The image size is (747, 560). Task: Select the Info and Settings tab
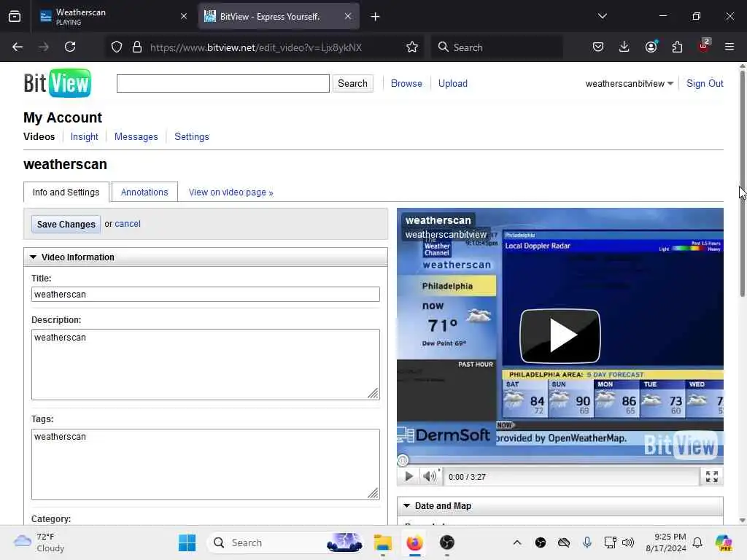66,192
